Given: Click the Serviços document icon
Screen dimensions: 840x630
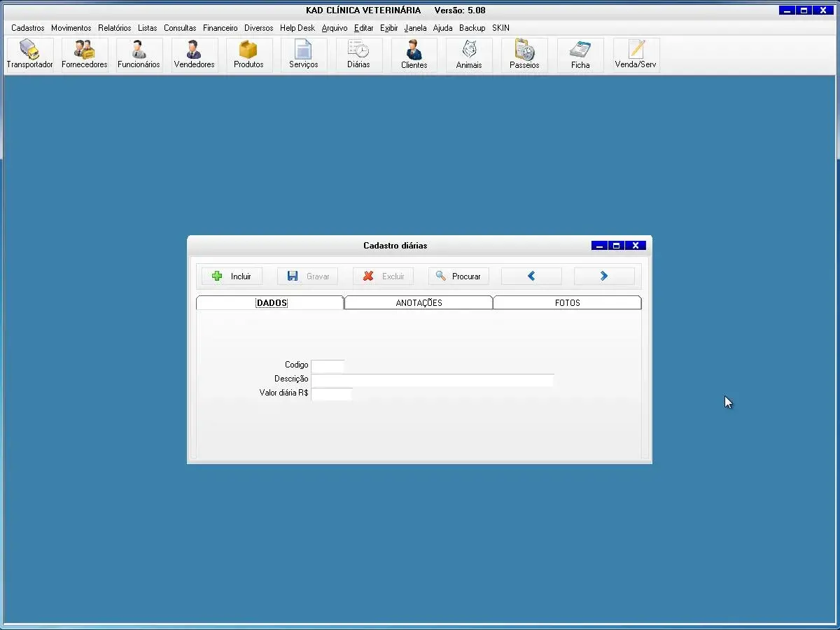Looking at the screenshot, I should click(x=303, y=55).
